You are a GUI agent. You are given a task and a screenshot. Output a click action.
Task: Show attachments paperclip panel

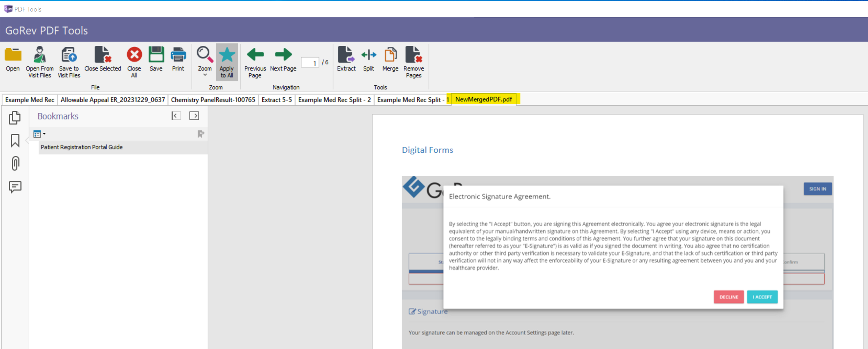coord(15,163)
